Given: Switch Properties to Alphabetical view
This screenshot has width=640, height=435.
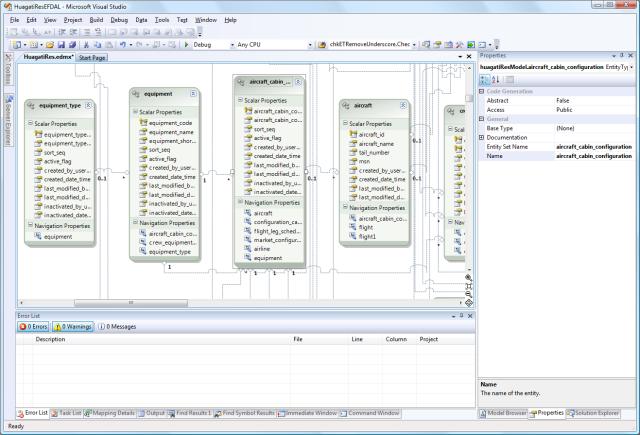Looking at the screenshot, I should (x=496, y=80).
